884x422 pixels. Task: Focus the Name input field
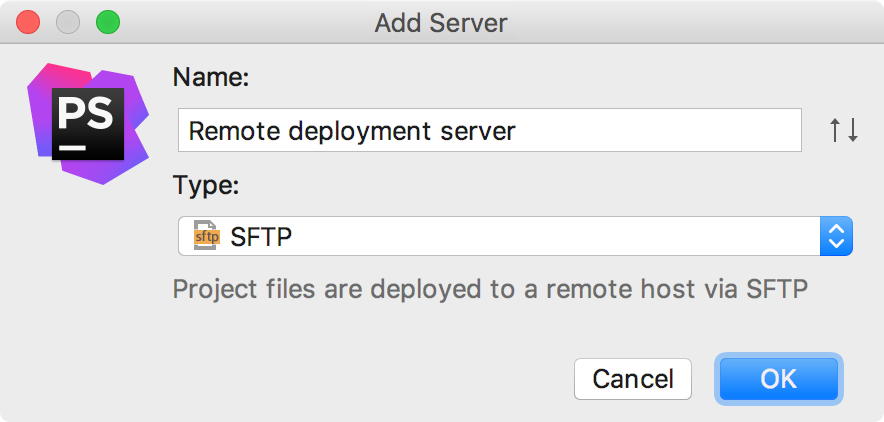click(489, 130)
